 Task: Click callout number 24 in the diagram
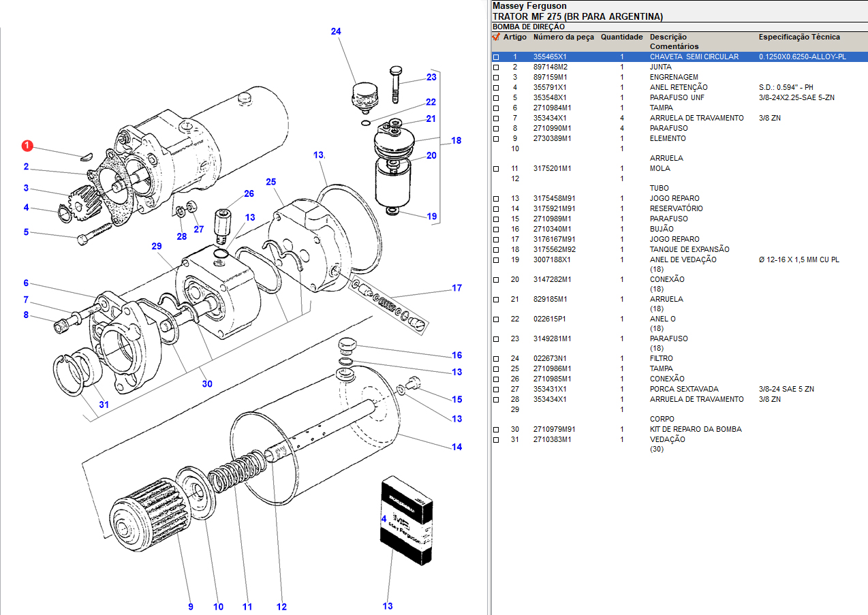point(336,31)
